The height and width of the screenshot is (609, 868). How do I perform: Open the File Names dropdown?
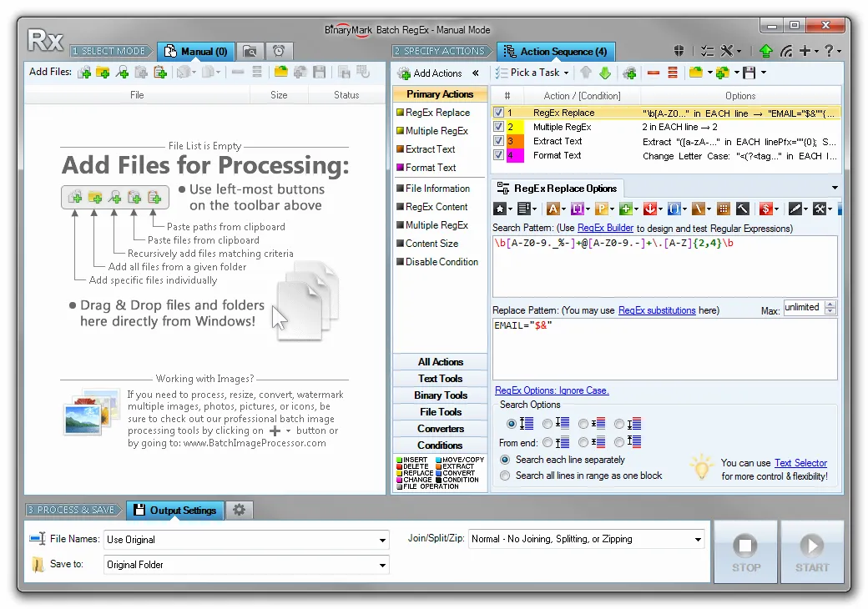381,539
